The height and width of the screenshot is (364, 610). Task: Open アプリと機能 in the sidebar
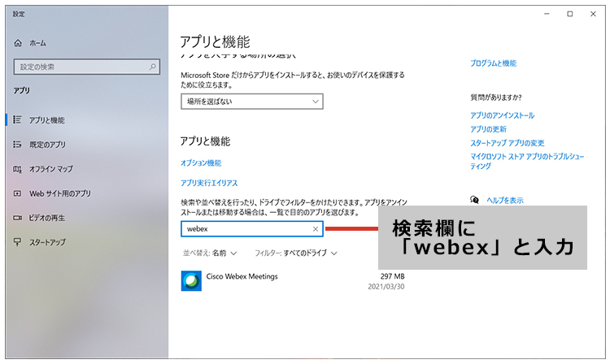point(47,120)
